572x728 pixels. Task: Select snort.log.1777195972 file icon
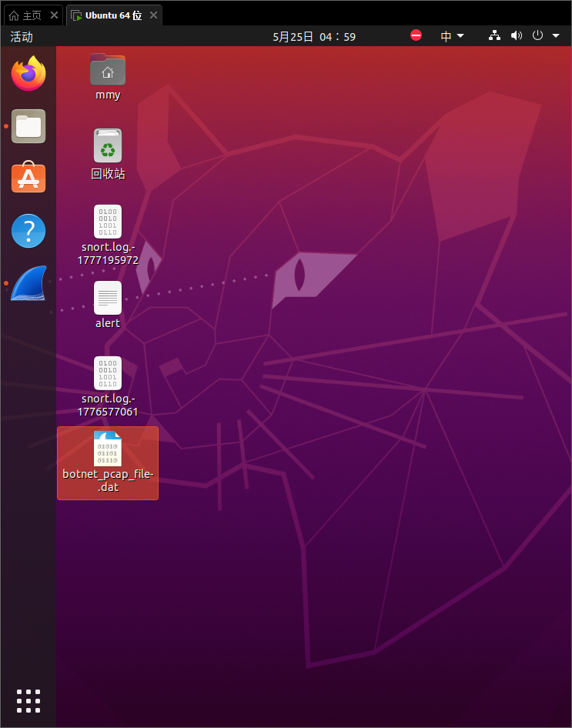point(108,222)
